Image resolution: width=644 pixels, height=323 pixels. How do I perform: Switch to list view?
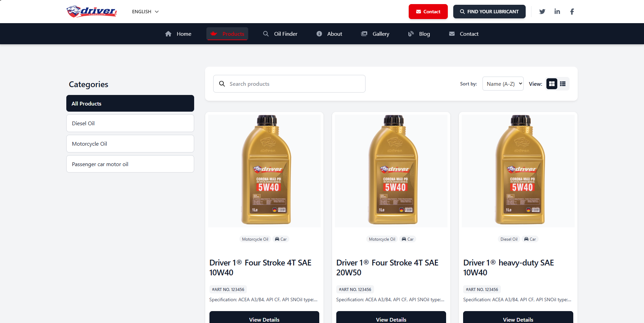pyautogui.click(x=563, y=84)
